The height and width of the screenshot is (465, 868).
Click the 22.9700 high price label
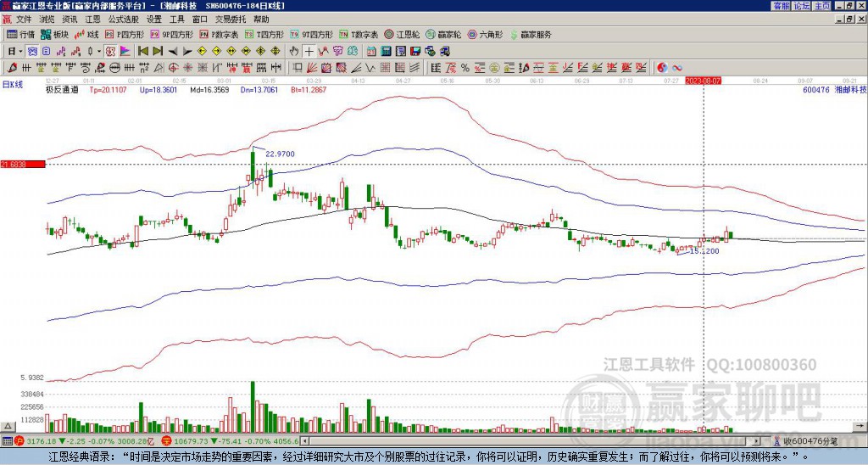tap(280, 154)
